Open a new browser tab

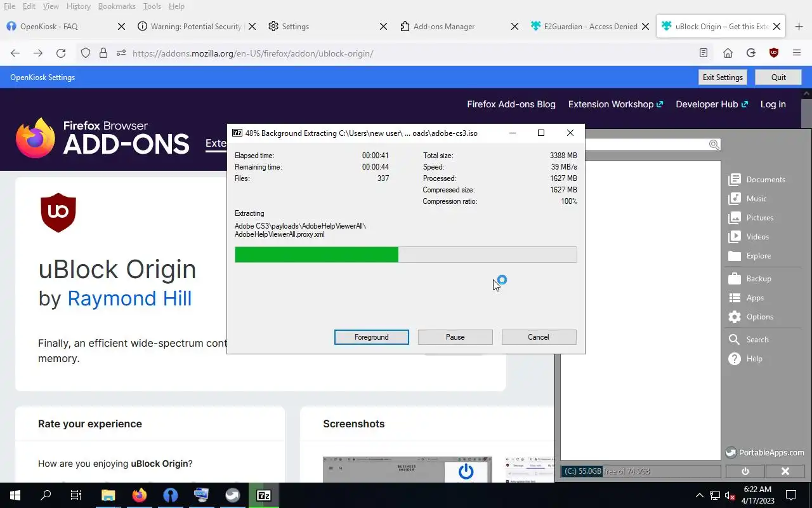click(799, 27)
